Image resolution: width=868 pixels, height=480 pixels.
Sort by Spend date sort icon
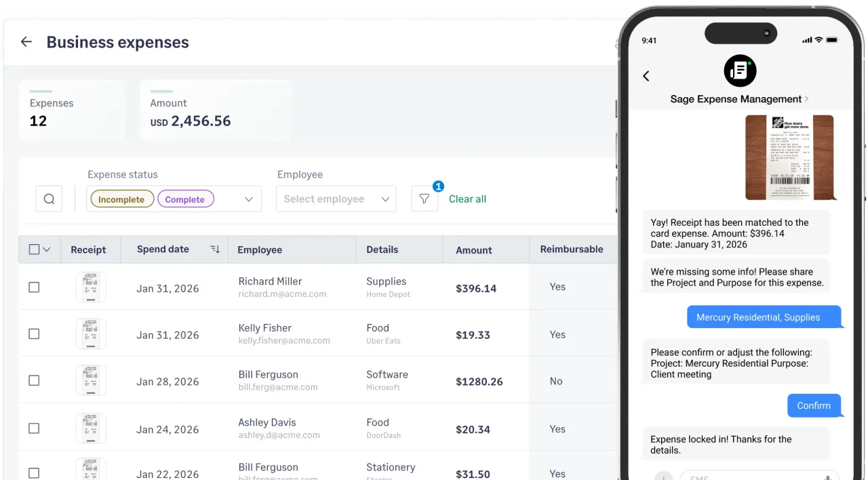215,249
